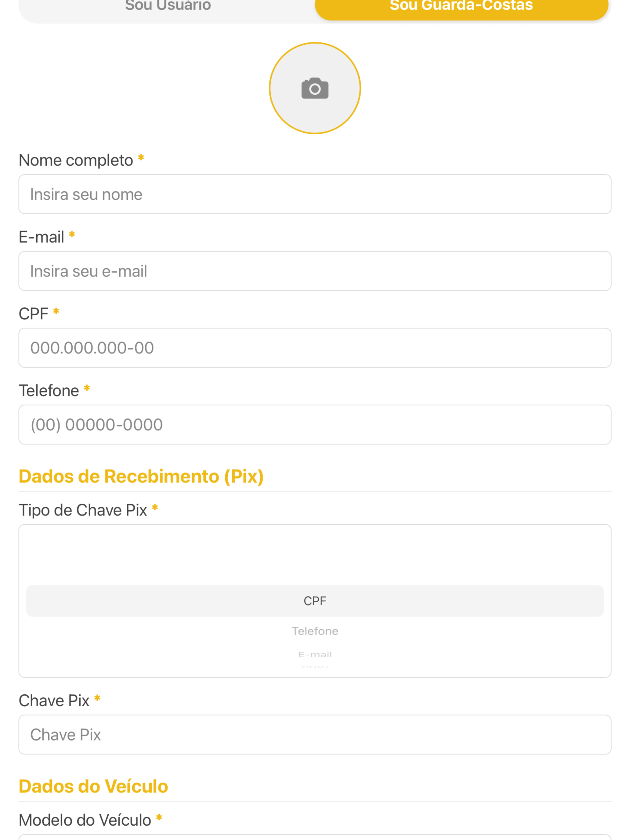Choose Telefone in the Pix key picker
Screen dimensions: 630x840
click(315, 631)
